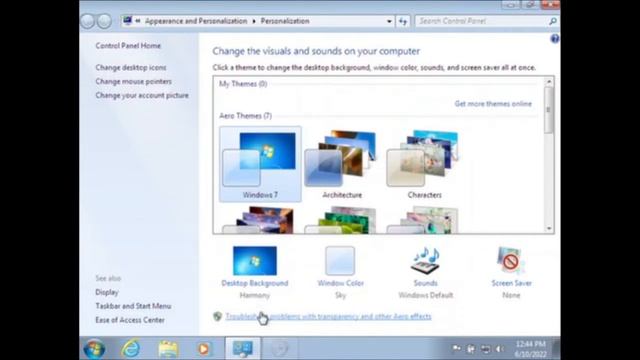Screen dimensions: 640x360
Task: Click the Aero Themes (7) heading
Action: pyautogui.click(x=245, y=116)
